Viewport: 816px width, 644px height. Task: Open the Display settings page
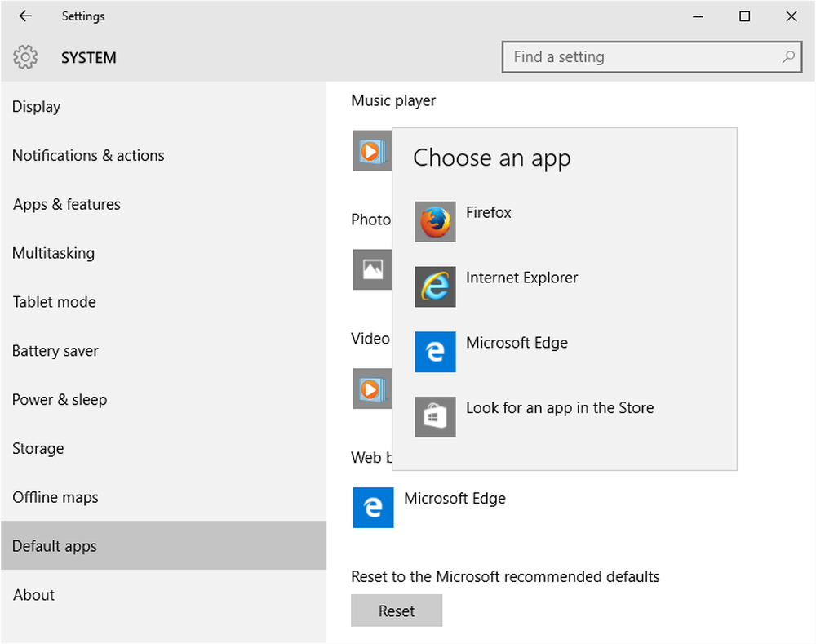tap(37, 107)
